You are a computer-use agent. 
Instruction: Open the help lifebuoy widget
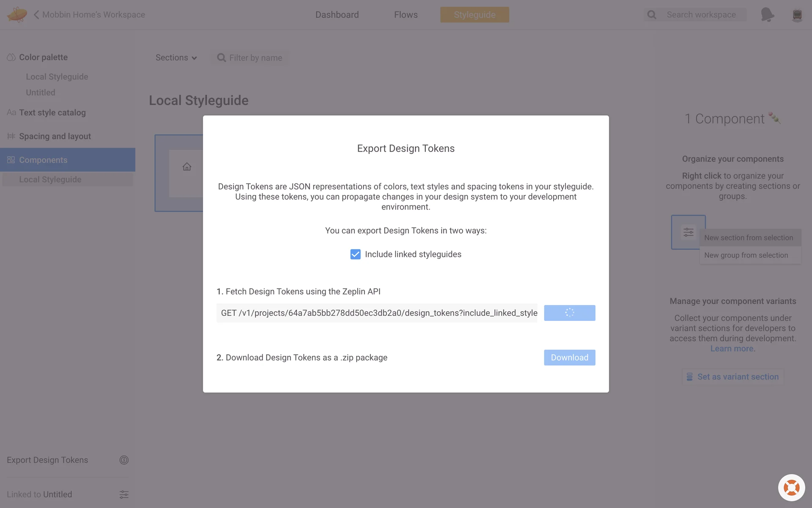pyautogui.click(x=791, y=488)
